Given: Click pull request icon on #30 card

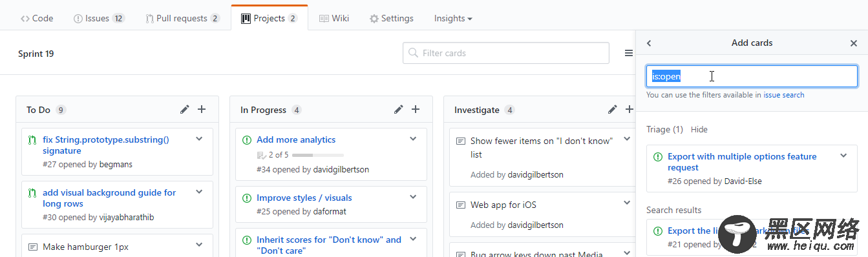Looking at the screenshot, I should tap(32, 192).
